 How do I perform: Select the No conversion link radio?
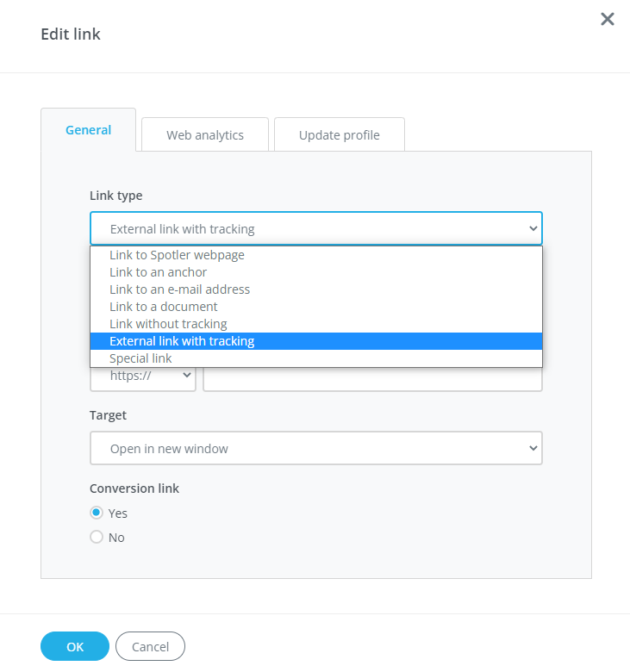point(97,537)
